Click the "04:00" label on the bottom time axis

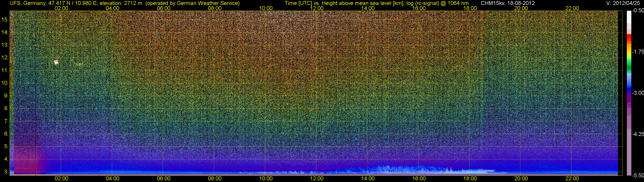[112, 179]
